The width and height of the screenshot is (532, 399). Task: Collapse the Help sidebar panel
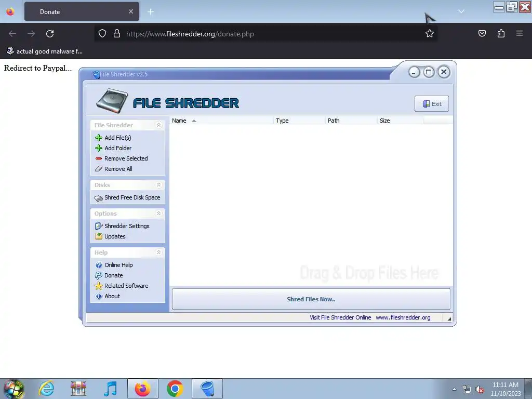tap(158, 252)
